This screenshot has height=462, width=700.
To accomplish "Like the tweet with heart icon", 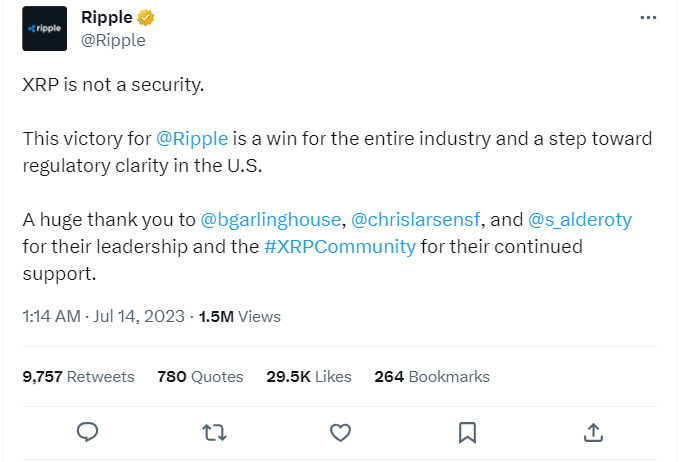I will [340, 433].
